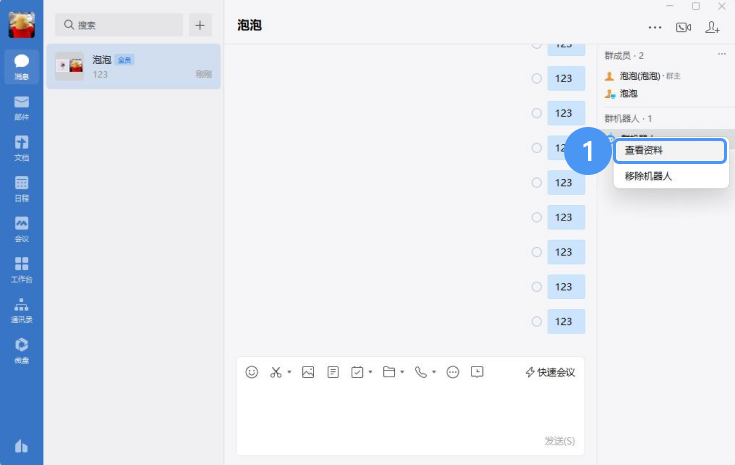Open 工作台 (Workbench) from sidebar

(x=21, y=268)
